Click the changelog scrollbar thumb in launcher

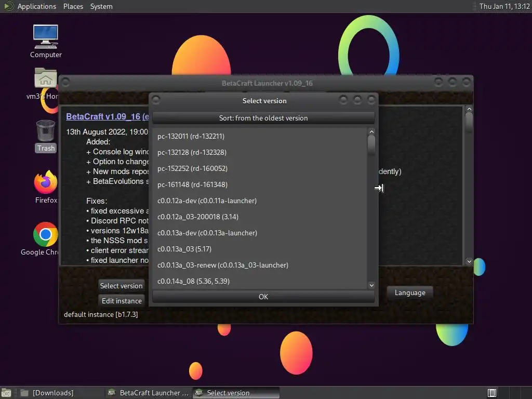(469, 122)
